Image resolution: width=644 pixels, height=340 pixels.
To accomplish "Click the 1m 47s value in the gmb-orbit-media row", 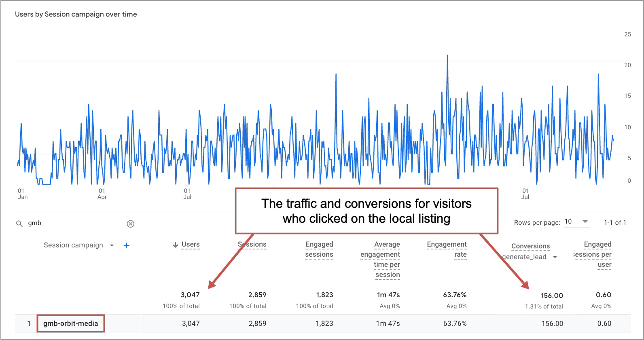I will 388,323.
